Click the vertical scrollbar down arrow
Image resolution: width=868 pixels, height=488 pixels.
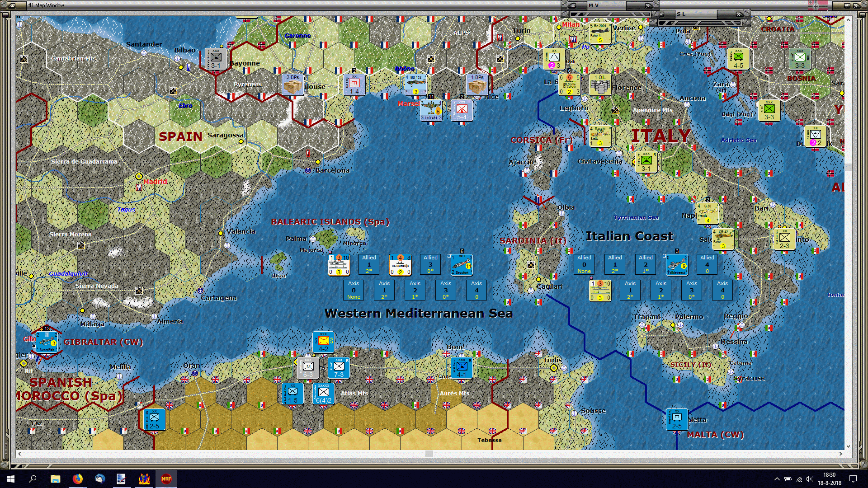click(848, 446)
